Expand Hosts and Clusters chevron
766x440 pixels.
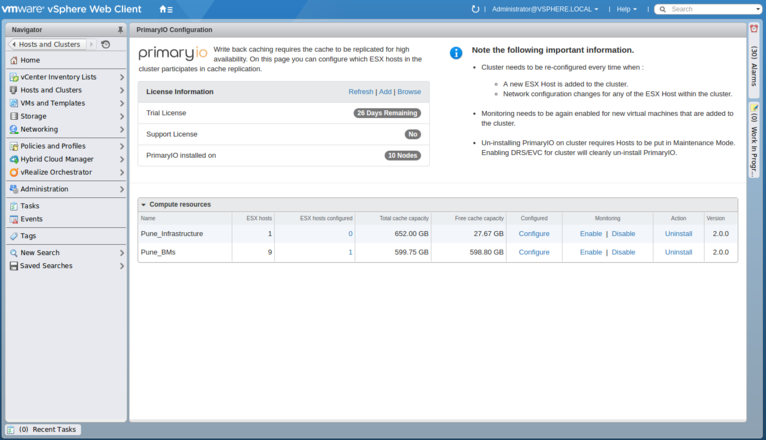(x=122, y=90)
